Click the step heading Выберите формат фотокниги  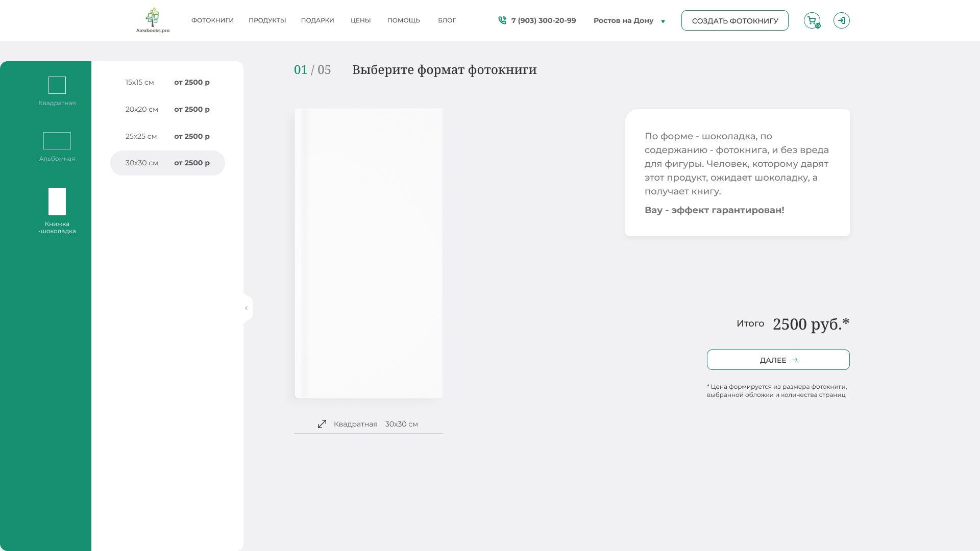pyautogui.click(x=445, y=69)
